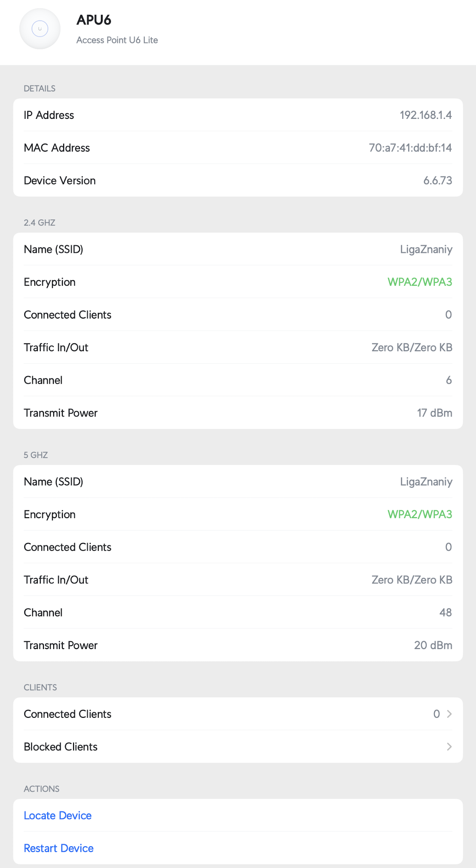Expand Connected Clients list chevron
476x868 pixels.
[449, 714]
